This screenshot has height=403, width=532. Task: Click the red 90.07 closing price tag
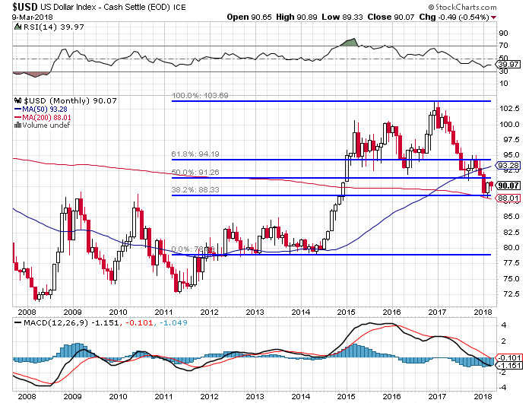coord(507,185)
